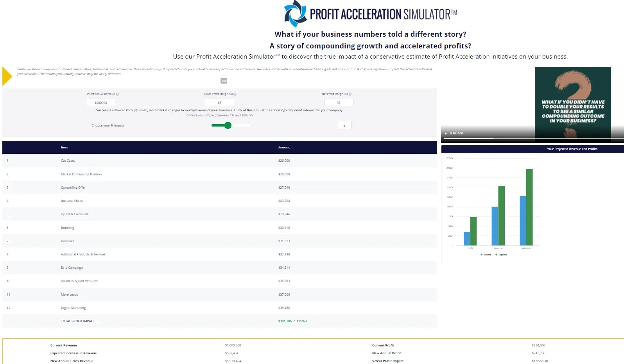Click the $43,264 Increase Prices amount
Screen dimensions: 624x364
point(284,201)
